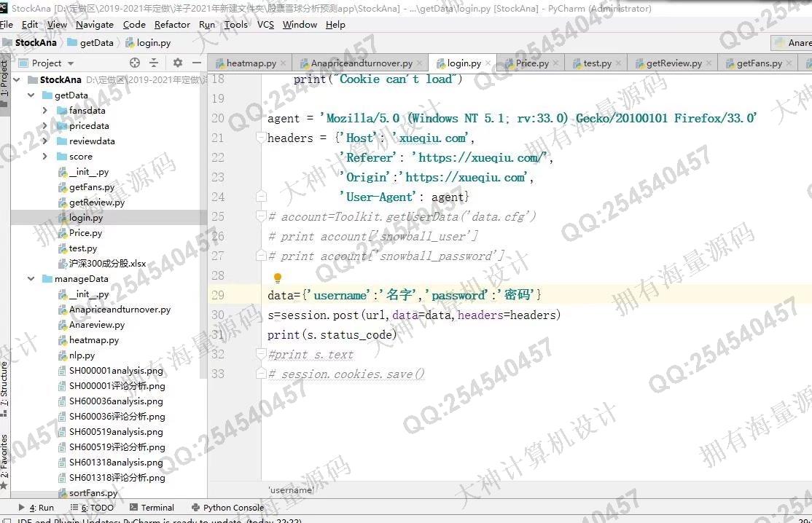The height and width of the screenshot is (523, 812).
Task: Click the collapse all icon in Project panel
Action: (154, 63)
